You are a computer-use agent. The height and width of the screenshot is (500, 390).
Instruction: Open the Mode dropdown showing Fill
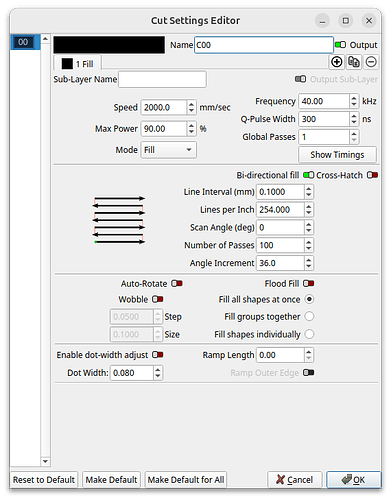[x=168, y=150]
